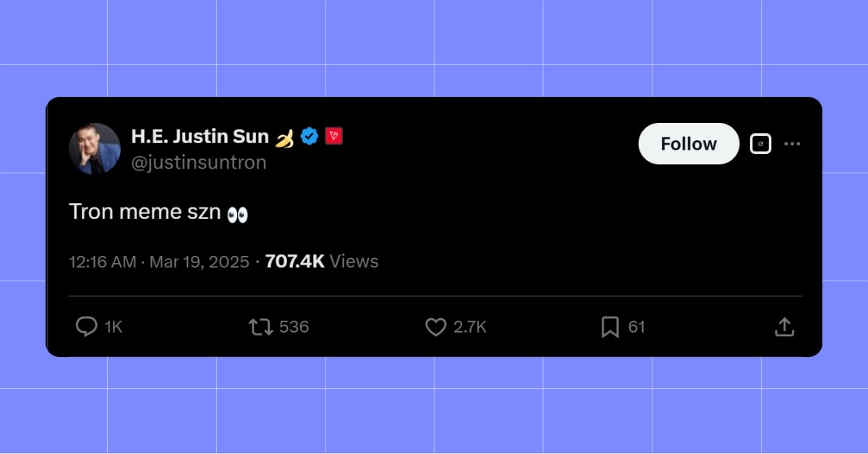
Task: Click the blue verified checkmark badge
Action: 310,136
